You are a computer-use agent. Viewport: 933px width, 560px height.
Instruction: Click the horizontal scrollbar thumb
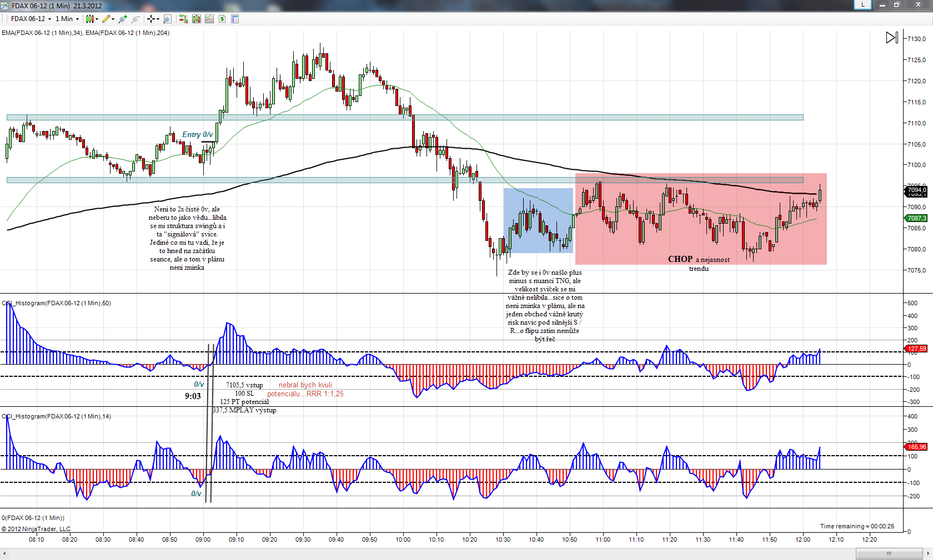889,553
